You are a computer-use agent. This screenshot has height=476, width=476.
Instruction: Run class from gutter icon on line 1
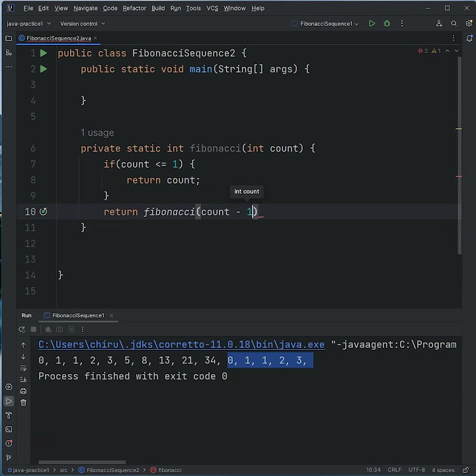tap(44, 53)
